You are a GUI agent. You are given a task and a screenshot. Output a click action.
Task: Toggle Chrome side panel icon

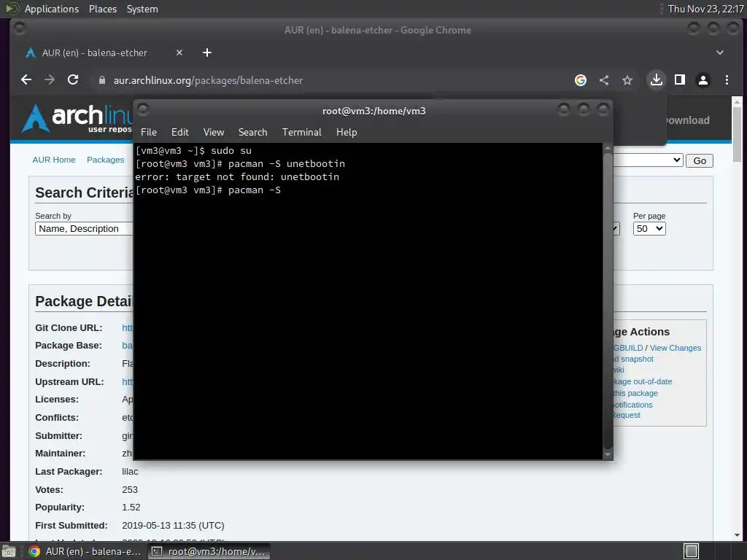[680, 79]
